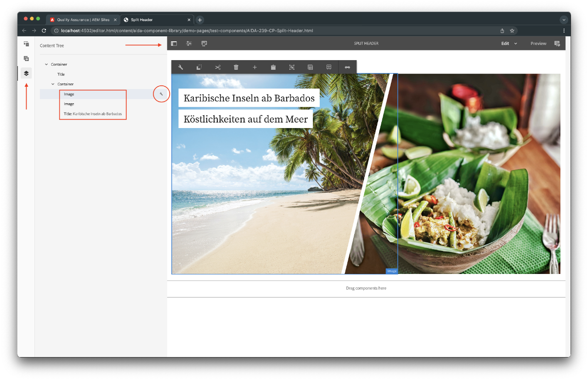Toggle the side panel
This screenshot has height=380, width=588.
pyautogui.click(x=174, y=44)
